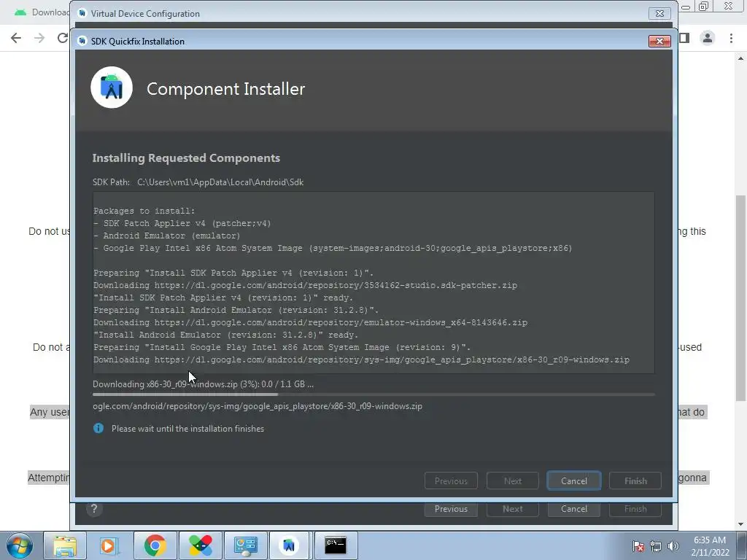Open Google Chrome from taskbar

[x=155, y=545]
